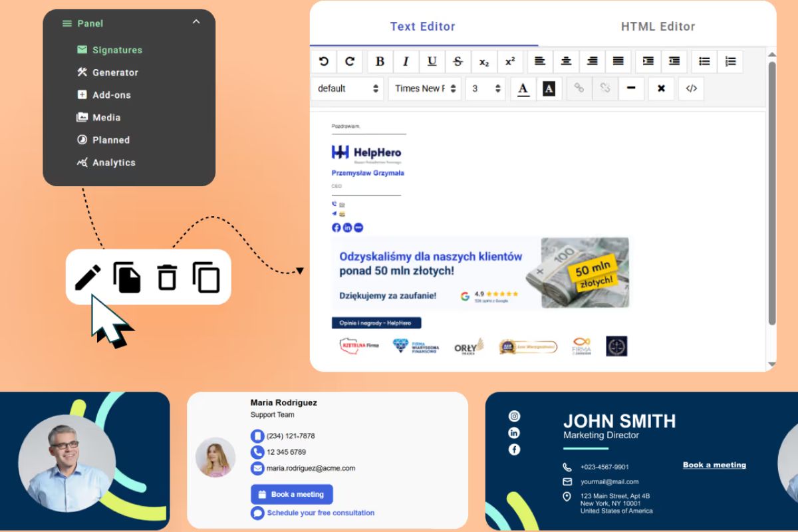Viewport: 798px width, 532px height.
Task: Open the Times New Roman font dropdown
Action: (x=425, y=88)
